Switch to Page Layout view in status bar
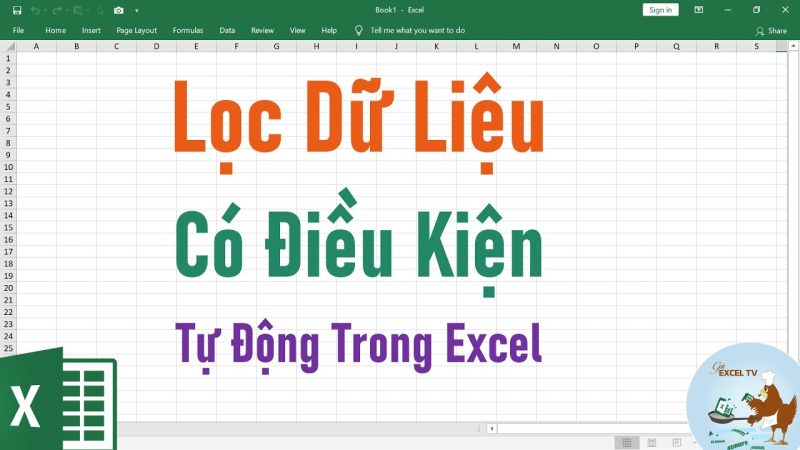This screenshot has height=450, width=800. coord(652,442)
